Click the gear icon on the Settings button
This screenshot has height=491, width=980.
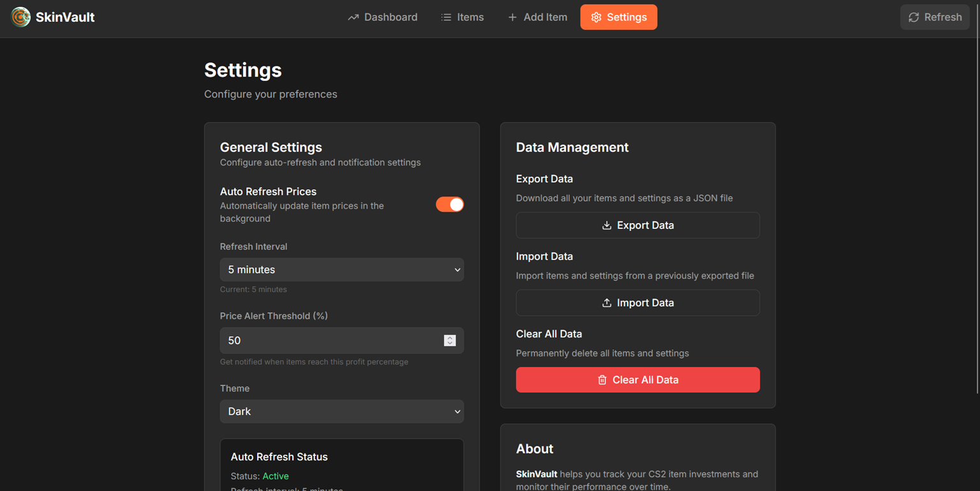[x=596, y=17]
